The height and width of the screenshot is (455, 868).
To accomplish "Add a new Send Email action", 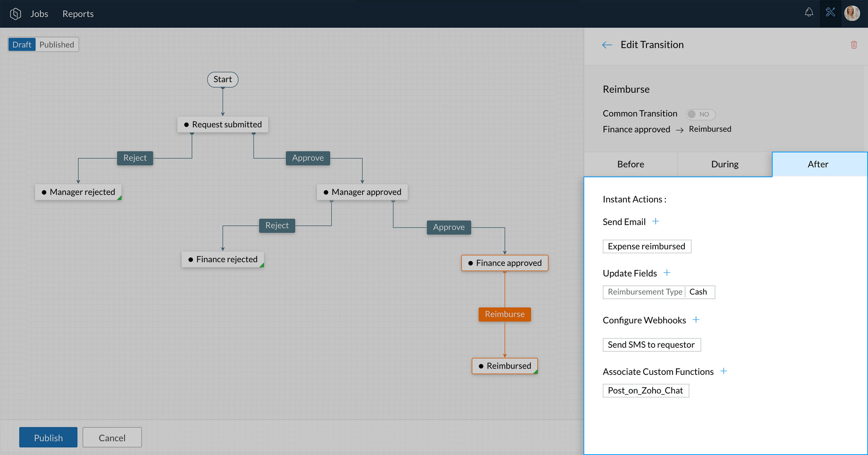I will click(655, 221).
